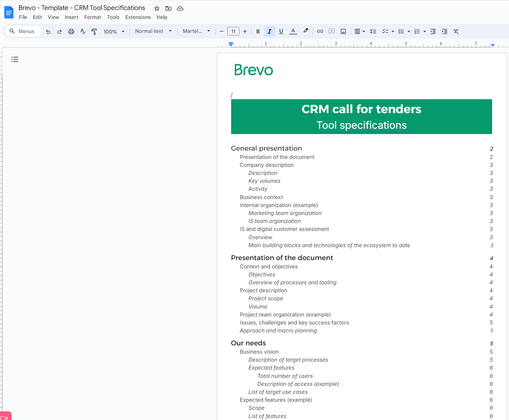Open line and paragraph spacing
Viewport: 509px width, 420px height.
(373, 32)
